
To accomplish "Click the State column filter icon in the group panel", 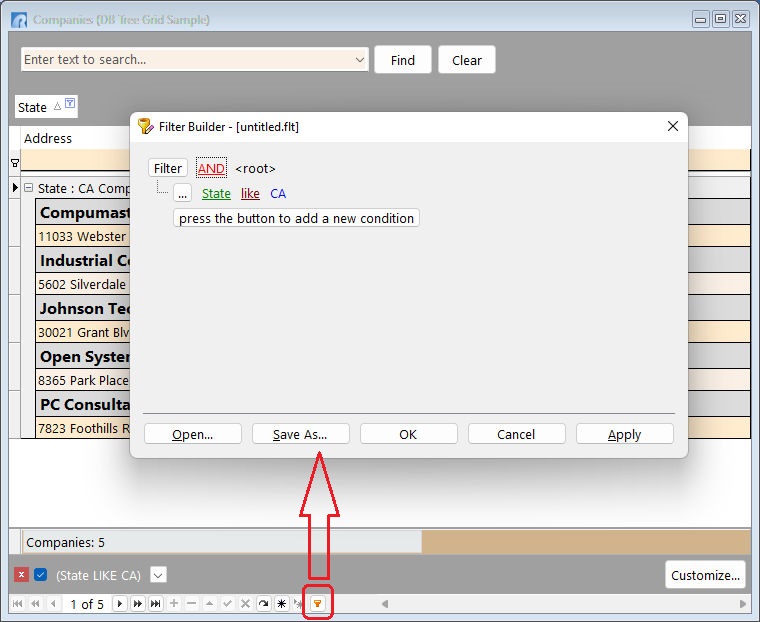I will coord(70,103).
